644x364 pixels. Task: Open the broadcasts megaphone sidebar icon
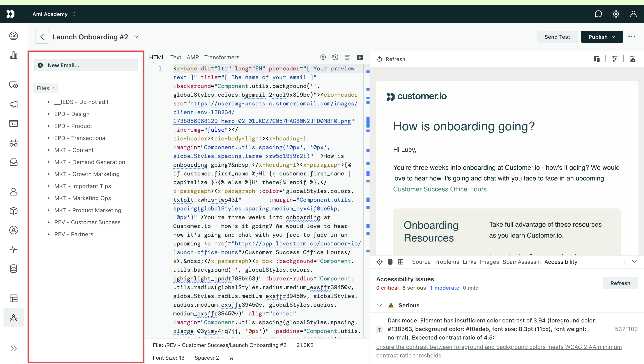[14, 104]
